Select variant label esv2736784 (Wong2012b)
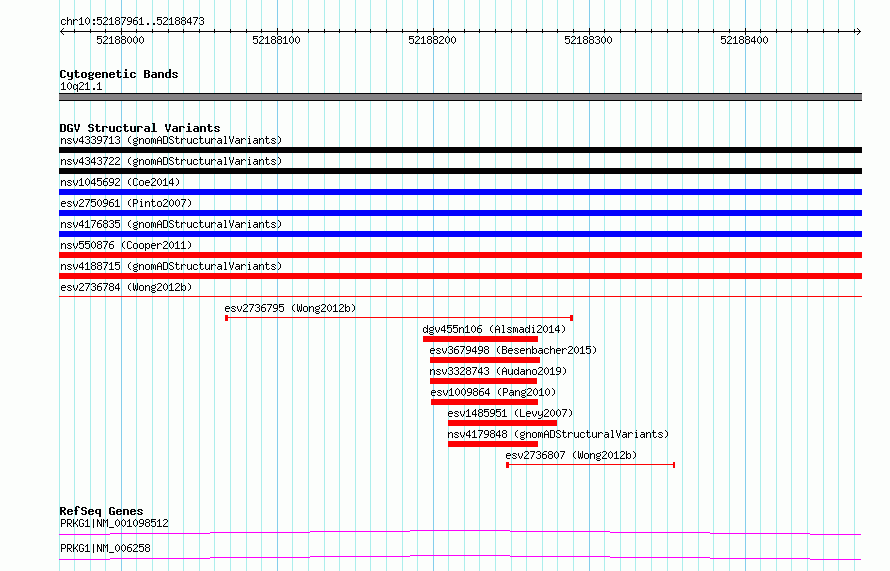890x571 pixels. click(x=126, y=287)
